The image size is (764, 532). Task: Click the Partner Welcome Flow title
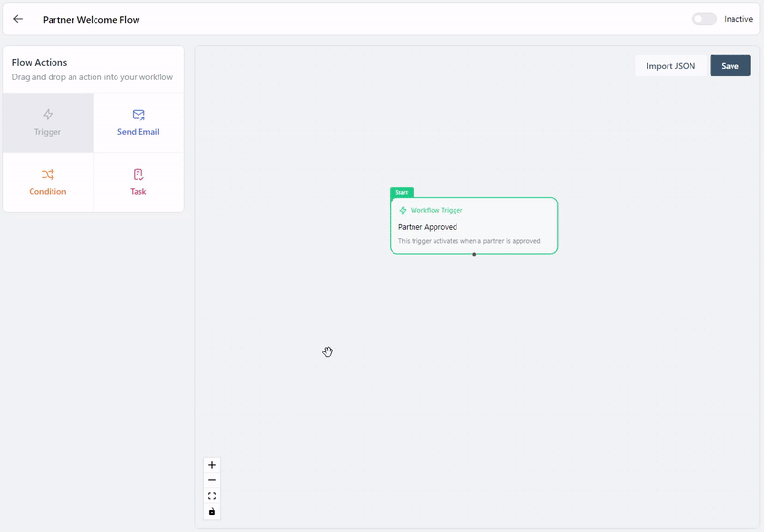pyautogui.click(x=91, y=19)
